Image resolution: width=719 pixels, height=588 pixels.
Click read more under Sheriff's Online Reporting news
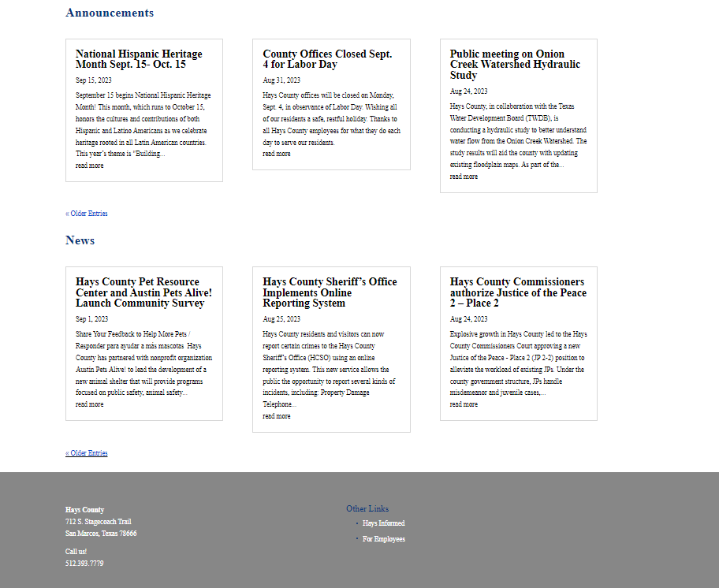277,416
